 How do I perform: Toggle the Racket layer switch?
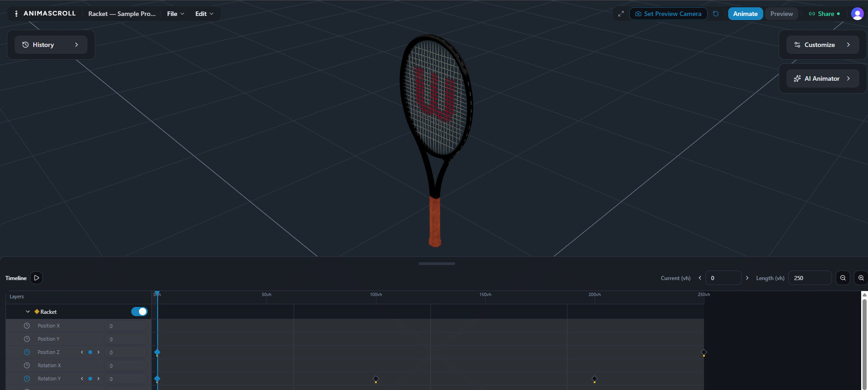(x=139, y=312)
